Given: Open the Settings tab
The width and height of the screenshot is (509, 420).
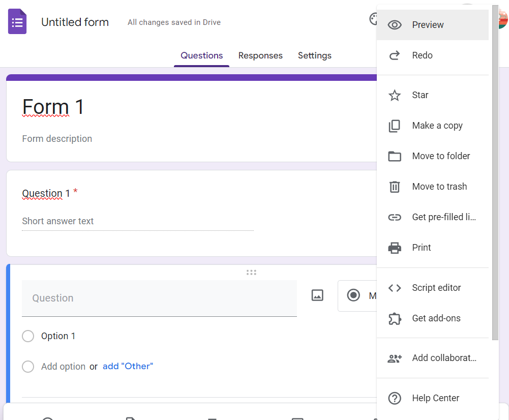Looking at the screenshot, I should pos(314,55).
